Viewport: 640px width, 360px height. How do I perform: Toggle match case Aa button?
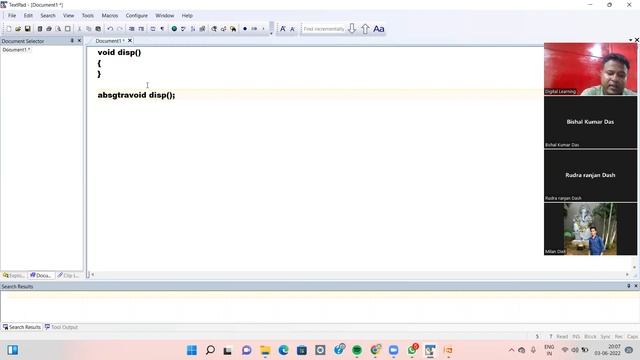coord(379,29)
